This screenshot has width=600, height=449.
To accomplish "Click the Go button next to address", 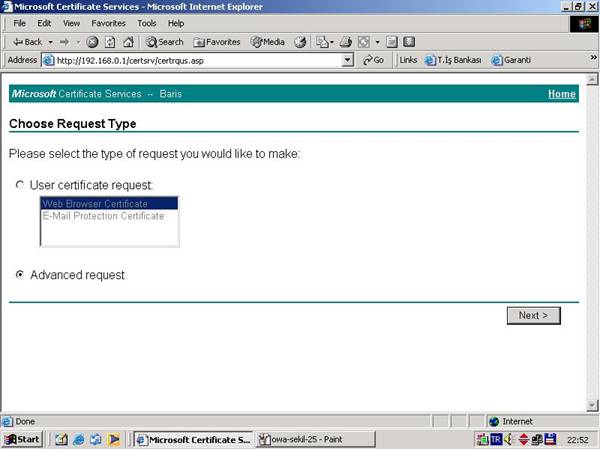I will pyautogui.click(x=373, y=60).
